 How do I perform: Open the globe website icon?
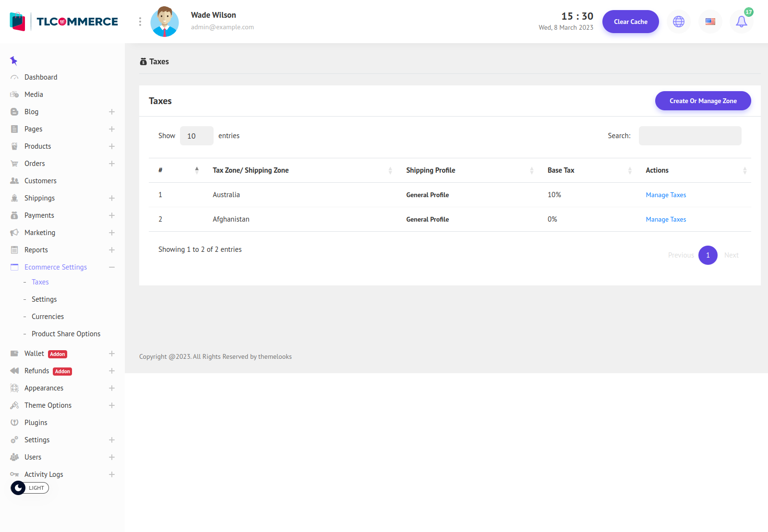point(679,22)
